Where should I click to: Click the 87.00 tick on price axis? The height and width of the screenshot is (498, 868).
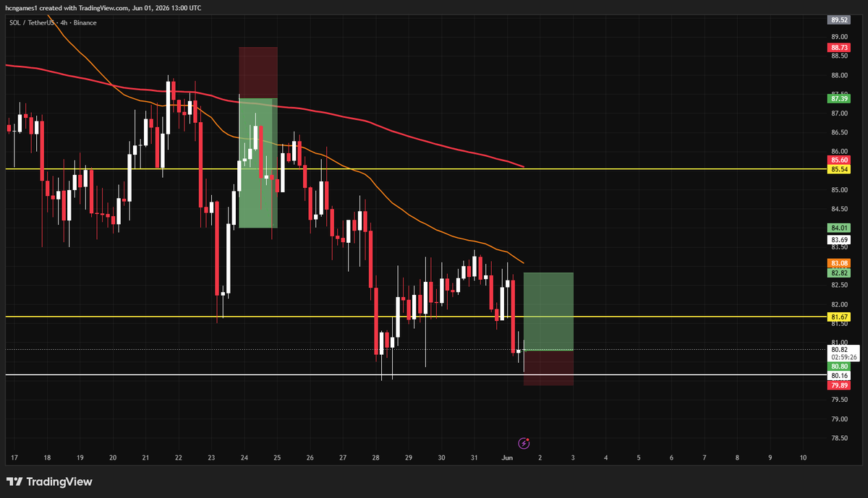(x=840, y=113)
